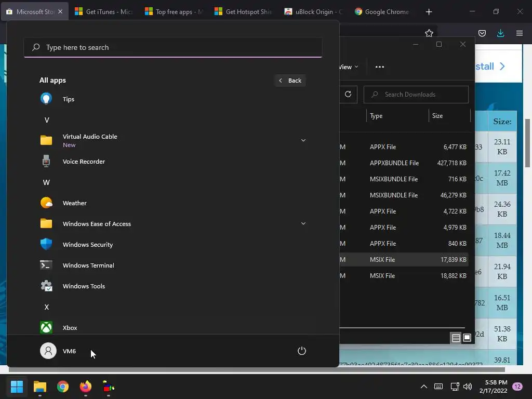Launch Voice Recorder from the apps list
This screenshot has width=532, height=399.
(x=84, y=162)
